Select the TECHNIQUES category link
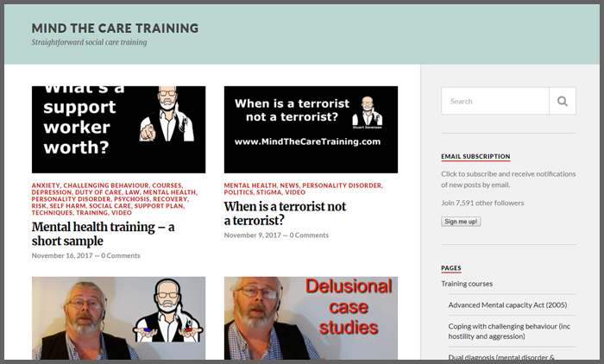Screen dimensions: 604x364 click(52, 213)
